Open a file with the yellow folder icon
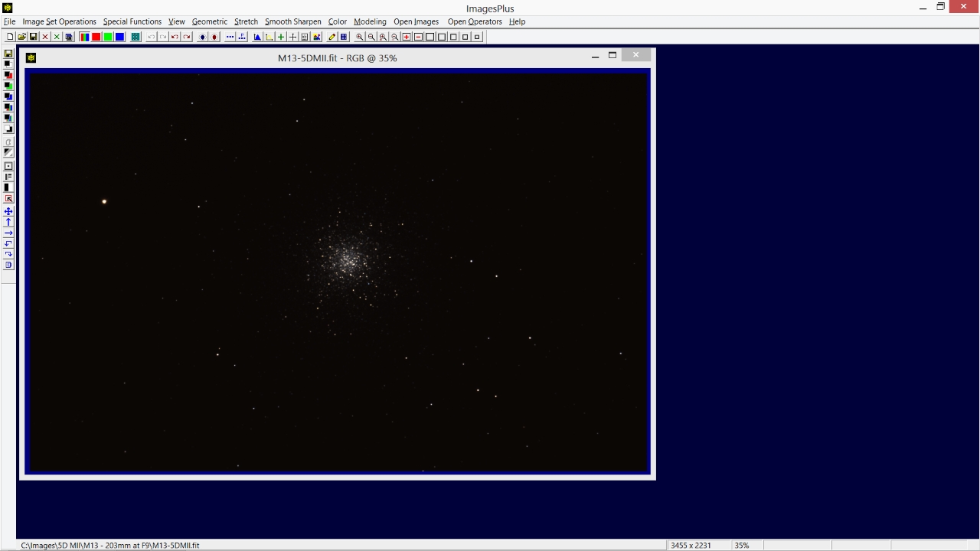The height and width of the screenshot is (551, 980). 21,37
